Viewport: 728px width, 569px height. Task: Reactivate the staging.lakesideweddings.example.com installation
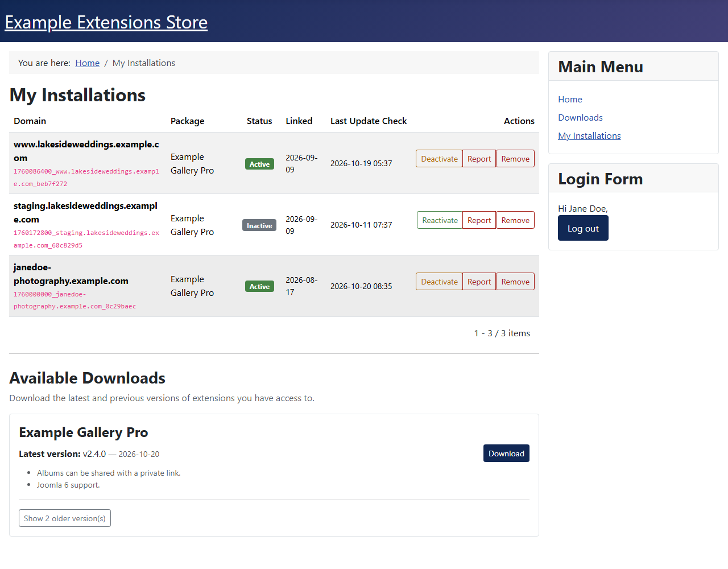click(440, 220)
